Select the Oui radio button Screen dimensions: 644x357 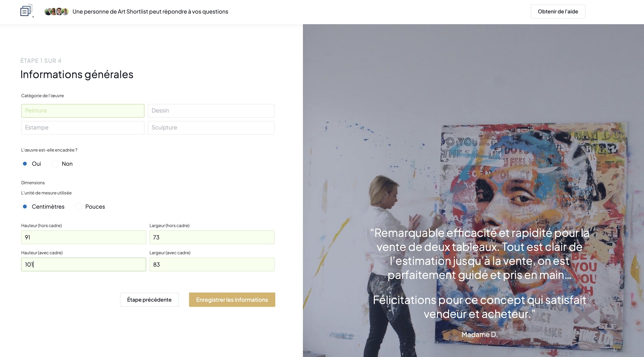[x=25, y=164]
